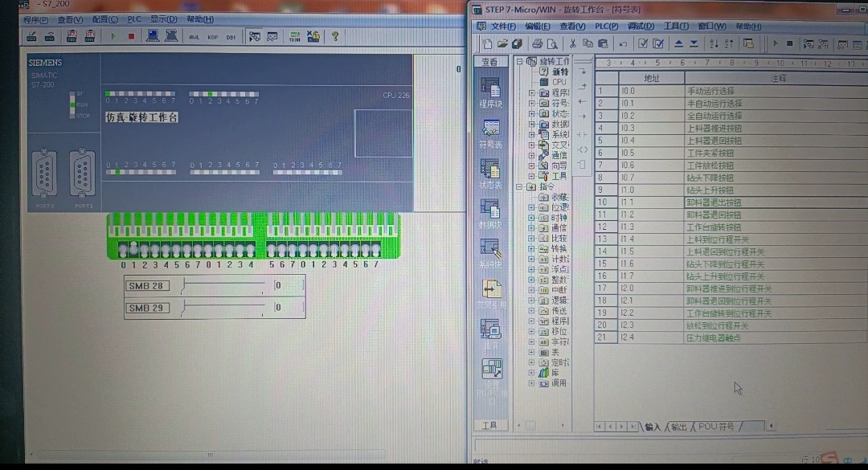Collapse the 指令 node in tree

coord(519,186)
